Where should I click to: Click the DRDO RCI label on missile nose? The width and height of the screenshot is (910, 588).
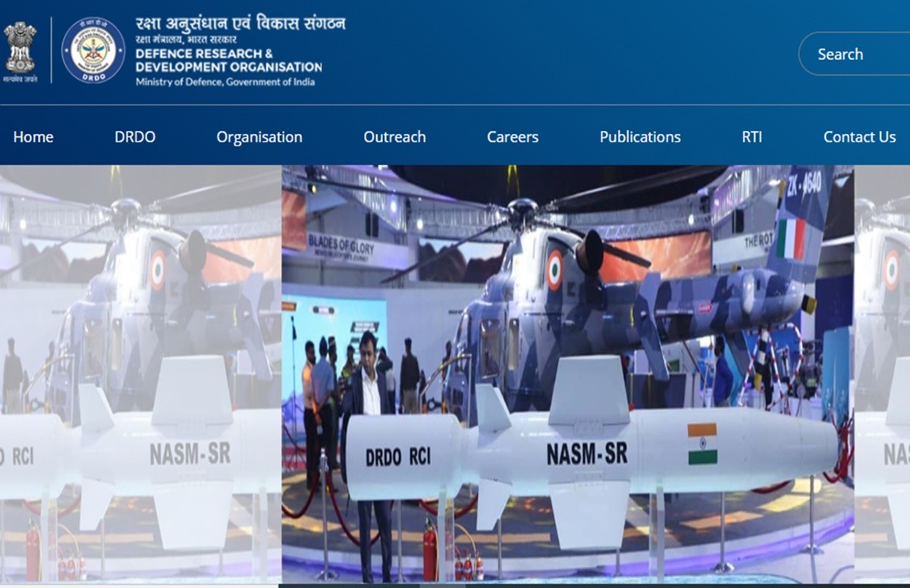(x=398, y=456)
